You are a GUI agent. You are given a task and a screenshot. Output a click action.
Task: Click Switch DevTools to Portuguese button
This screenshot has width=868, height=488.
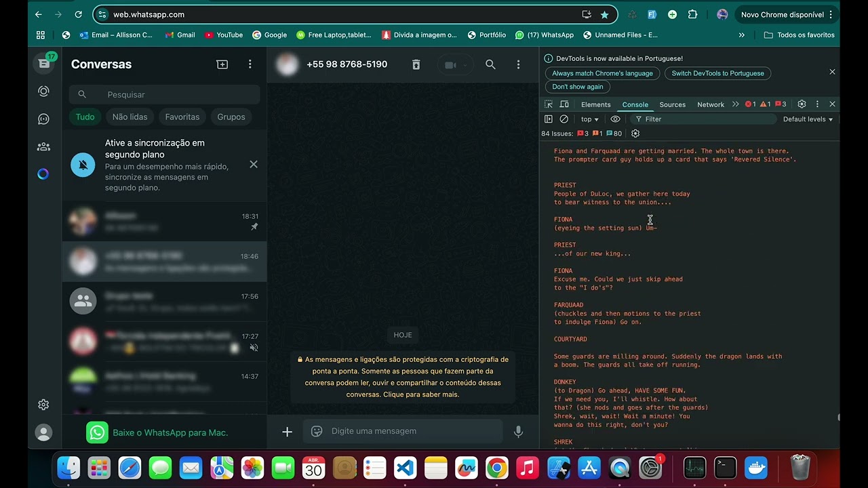[717, 73]
